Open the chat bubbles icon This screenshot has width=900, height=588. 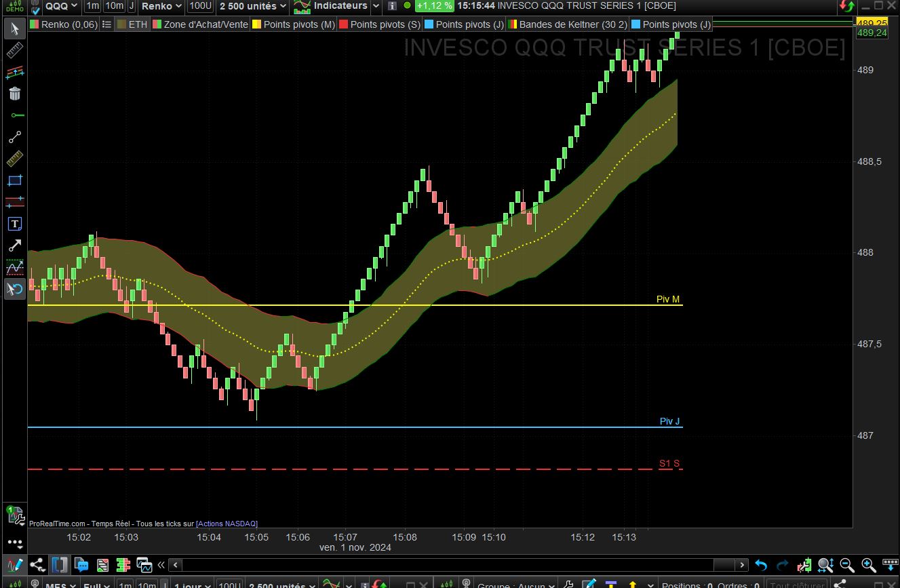[x=81, y=564]
